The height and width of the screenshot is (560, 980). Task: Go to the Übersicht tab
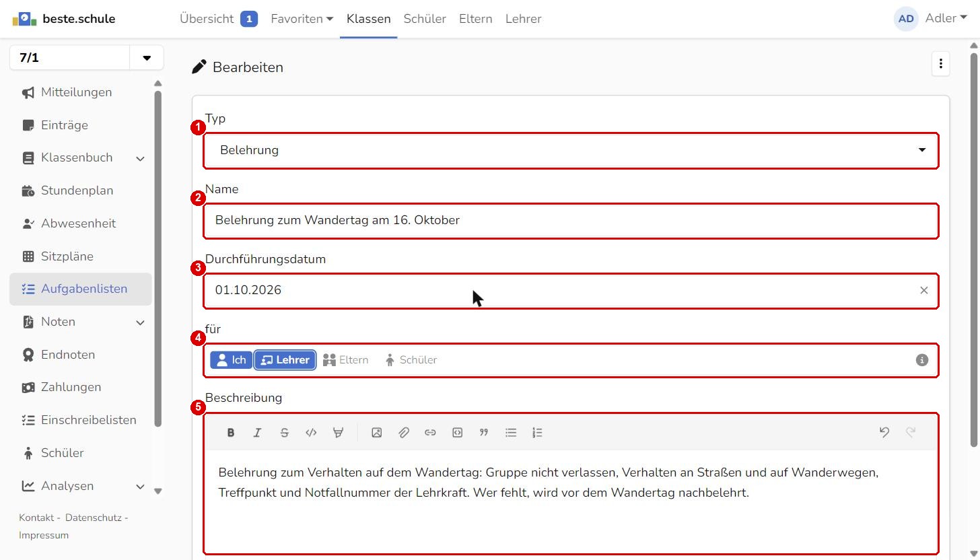tap(219, 19)
